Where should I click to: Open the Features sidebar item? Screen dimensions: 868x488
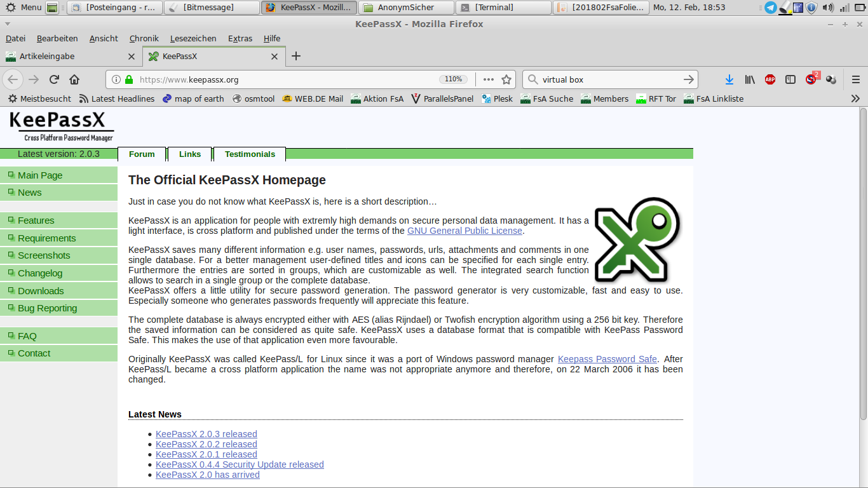click(58, 220)
